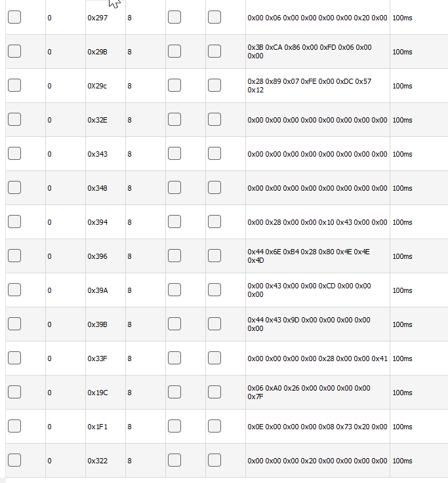Click the channel value 0 in row 0x322
Image resolution: width=448 pixels, height=483 pixels.
(x=50, y=461)
